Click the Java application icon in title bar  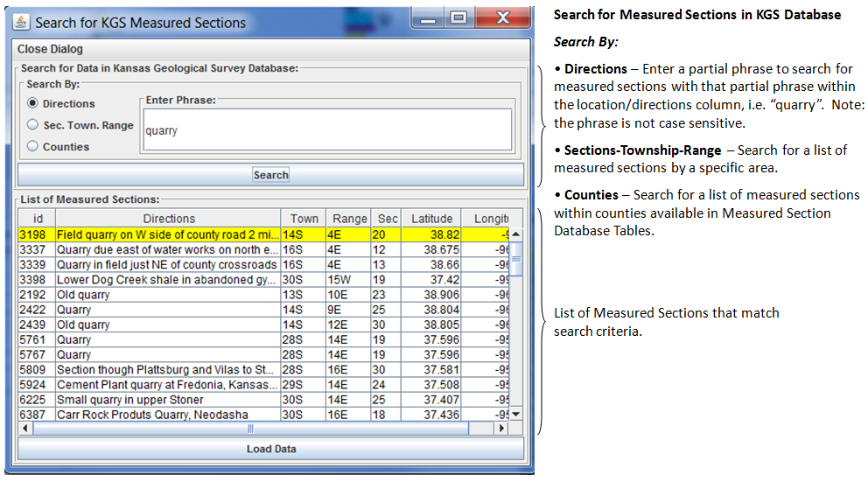click(21, 22)
